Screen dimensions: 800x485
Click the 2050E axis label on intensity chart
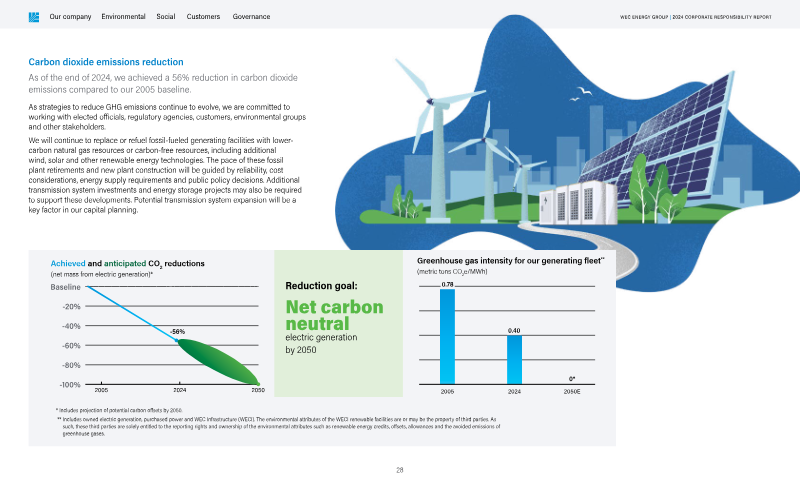[x=572, y=392]
